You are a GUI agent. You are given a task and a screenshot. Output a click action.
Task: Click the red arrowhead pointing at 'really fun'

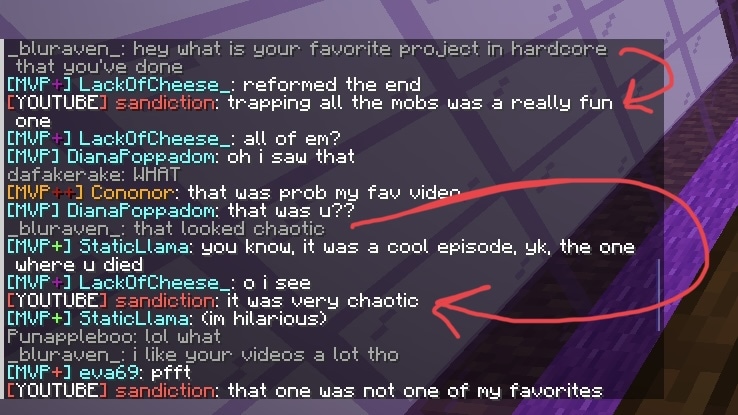coord(635,98)
